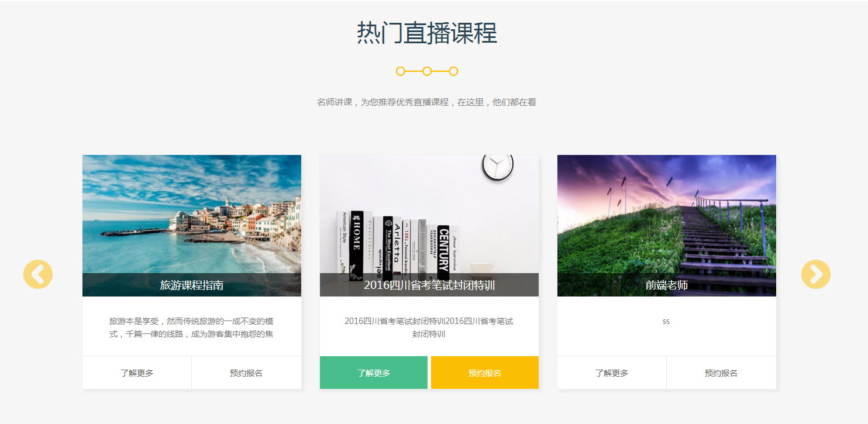Select the first yellow circle indicator
This screenshot has height=424, width=868.
pyautogui.click(x=401, y=71)
